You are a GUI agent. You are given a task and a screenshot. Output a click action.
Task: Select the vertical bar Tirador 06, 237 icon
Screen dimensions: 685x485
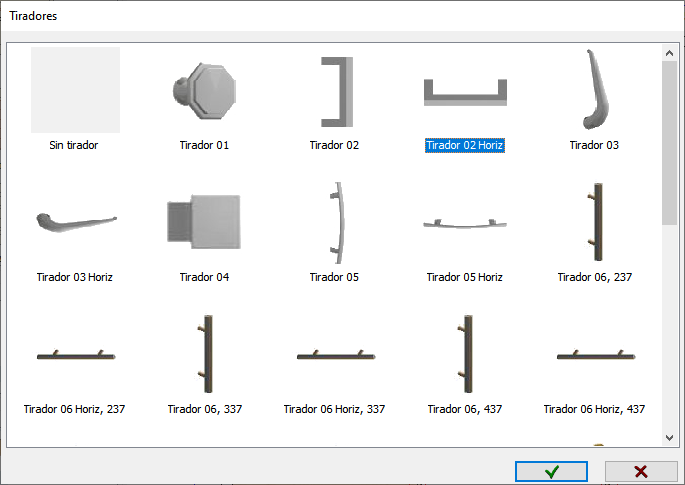coord(596,222)
